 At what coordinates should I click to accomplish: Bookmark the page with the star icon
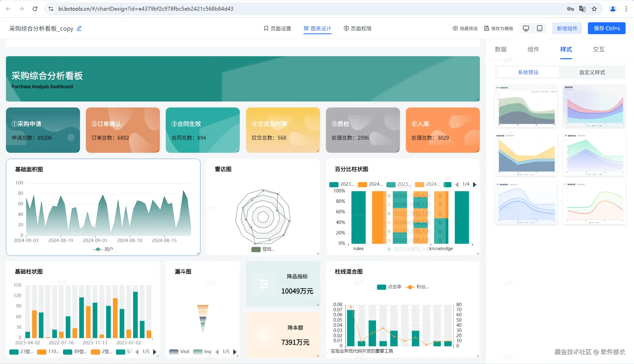[594, 9]
